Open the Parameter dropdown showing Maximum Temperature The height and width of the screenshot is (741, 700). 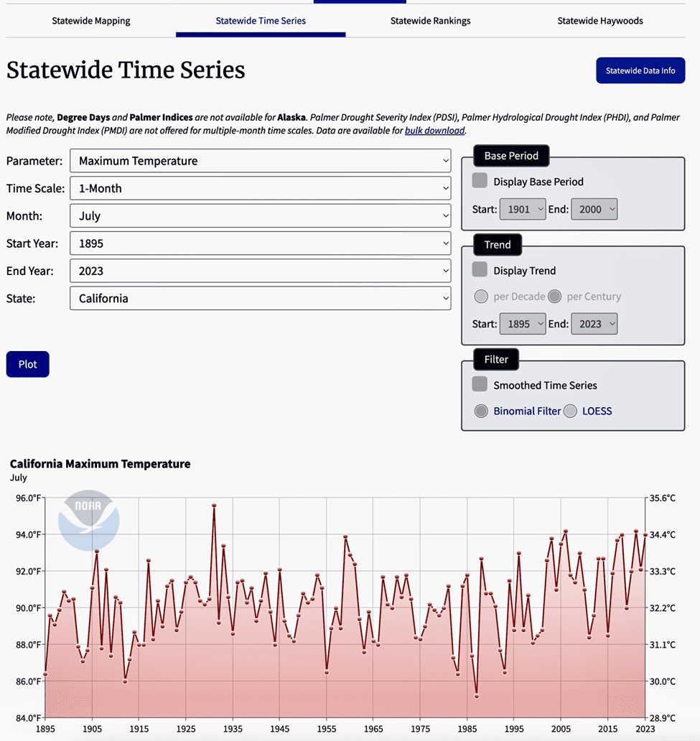click(260, 161)
